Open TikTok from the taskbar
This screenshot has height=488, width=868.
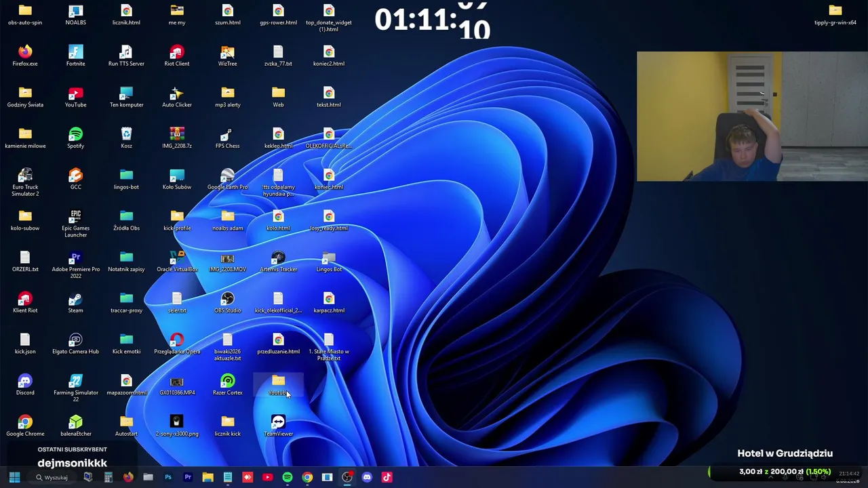point(387,477)
